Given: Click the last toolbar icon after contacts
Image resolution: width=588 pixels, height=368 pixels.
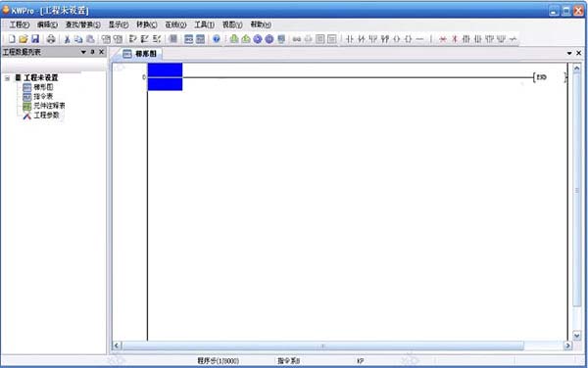Looking at the screenshot, I should pos(513,39).
